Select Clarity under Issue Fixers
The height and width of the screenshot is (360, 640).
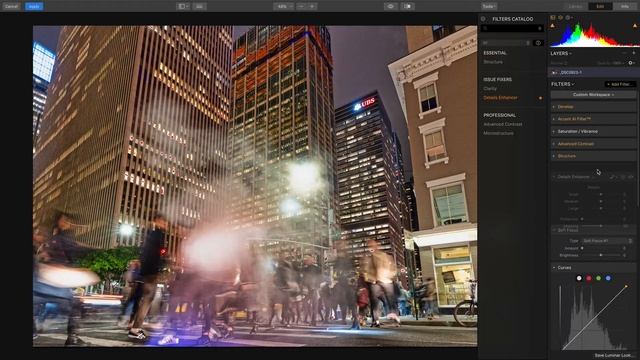[x=490, y=89]
